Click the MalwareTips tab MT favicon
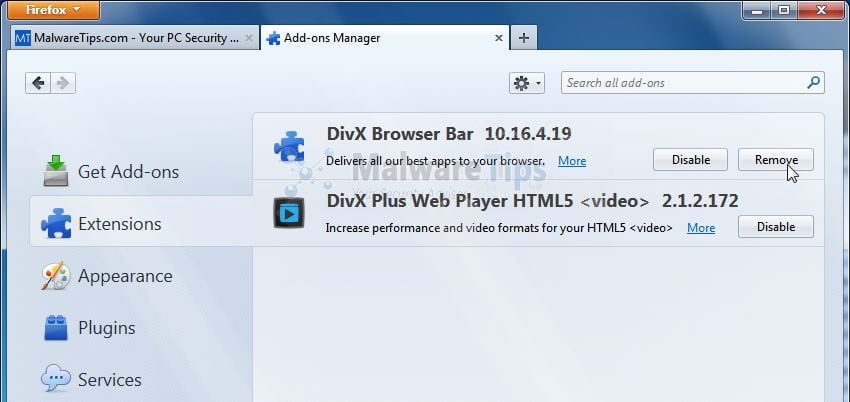The image size is (850, 402). pyautogui.click(x=23, y=38)
